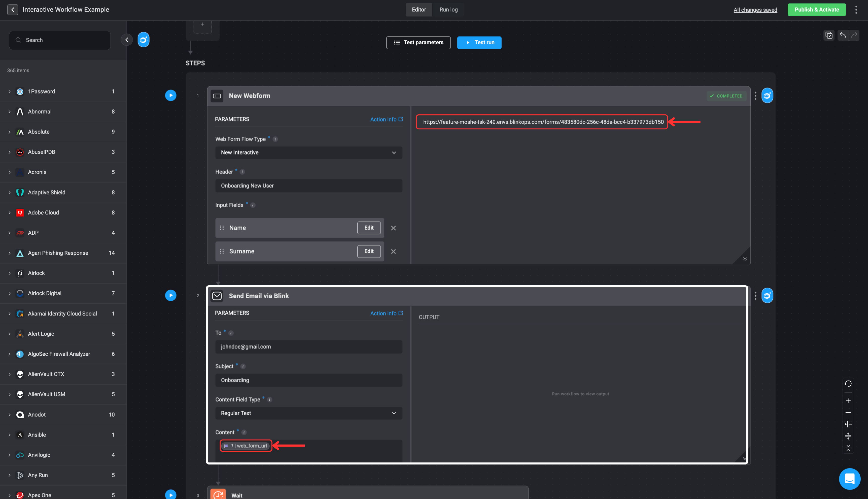Collapse the left sidebar panel
The height and width of the screenshot is (499, 868).
coord(127,40)
